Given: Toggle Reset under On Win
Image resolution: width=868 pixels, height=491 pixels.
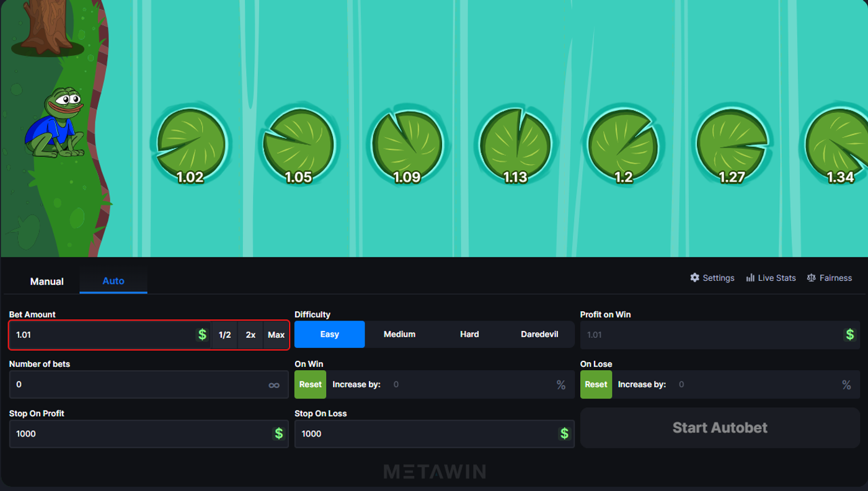Looking at the screenshot, I should (x=311, y=384).
